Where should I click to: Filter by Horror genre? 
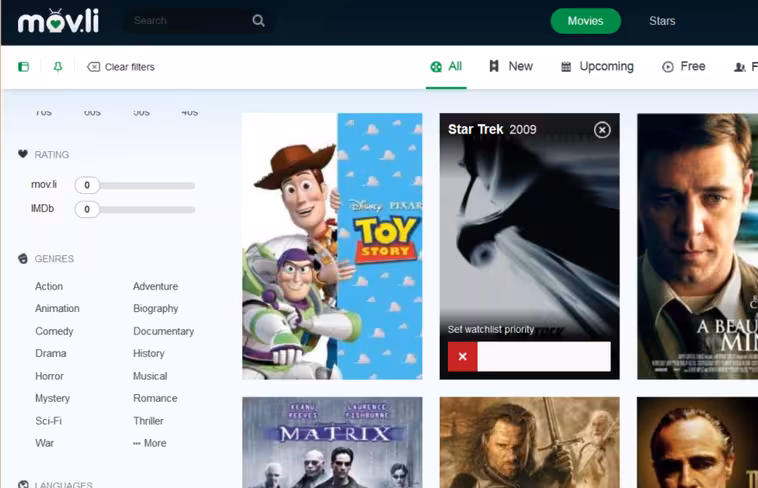click(x=49, y=376)
